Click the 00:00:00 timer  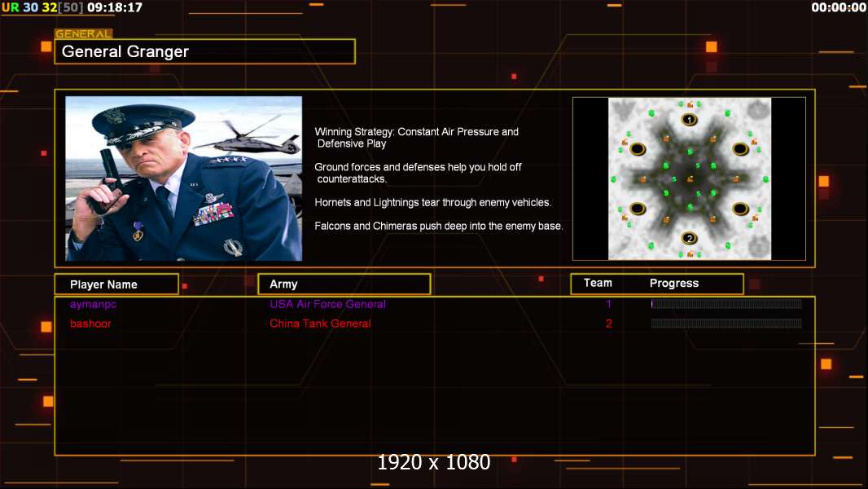839,8
